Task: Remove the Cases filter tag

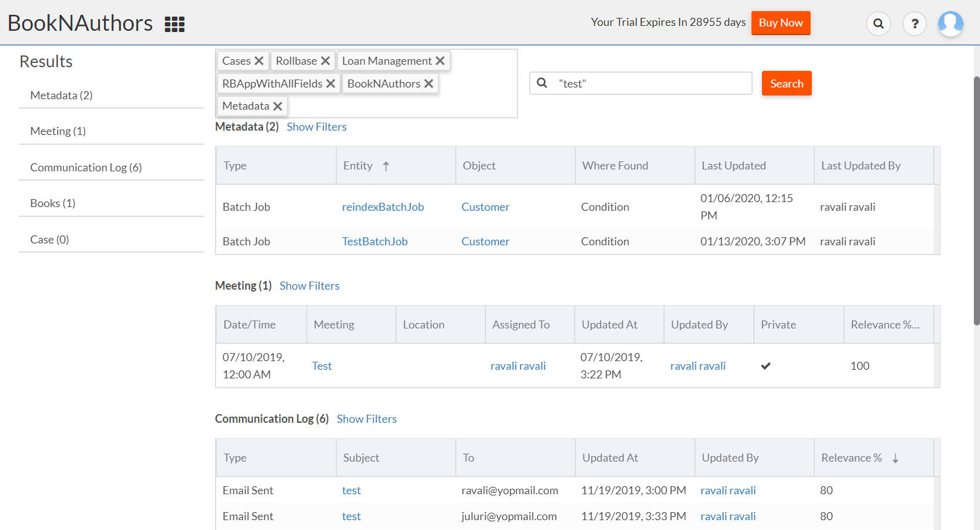Action: pos(259,61)
